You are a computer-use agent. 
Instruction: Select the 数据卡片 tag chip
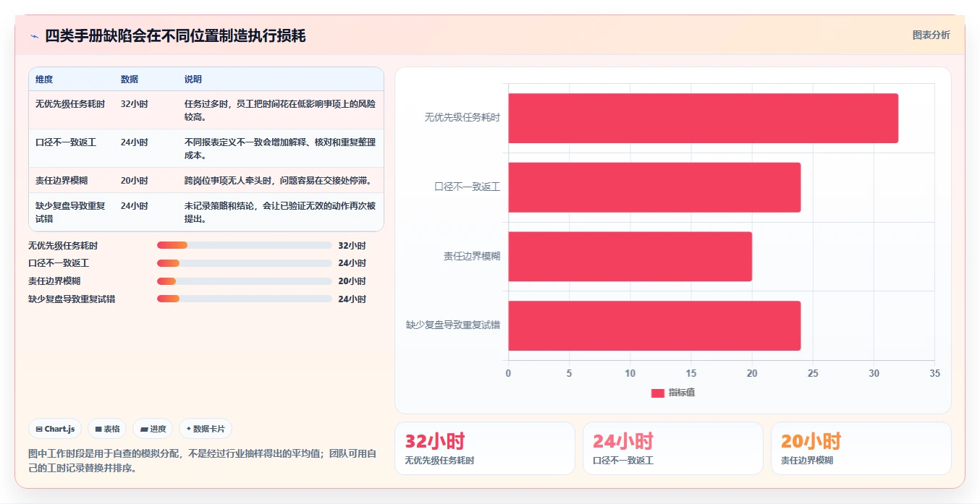(206, 429)
